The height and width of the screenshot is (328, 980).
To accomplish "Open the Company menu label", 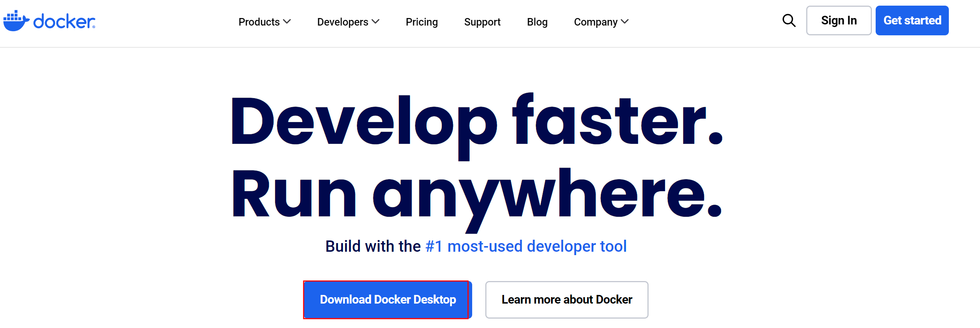I will (x=595, y=22).
